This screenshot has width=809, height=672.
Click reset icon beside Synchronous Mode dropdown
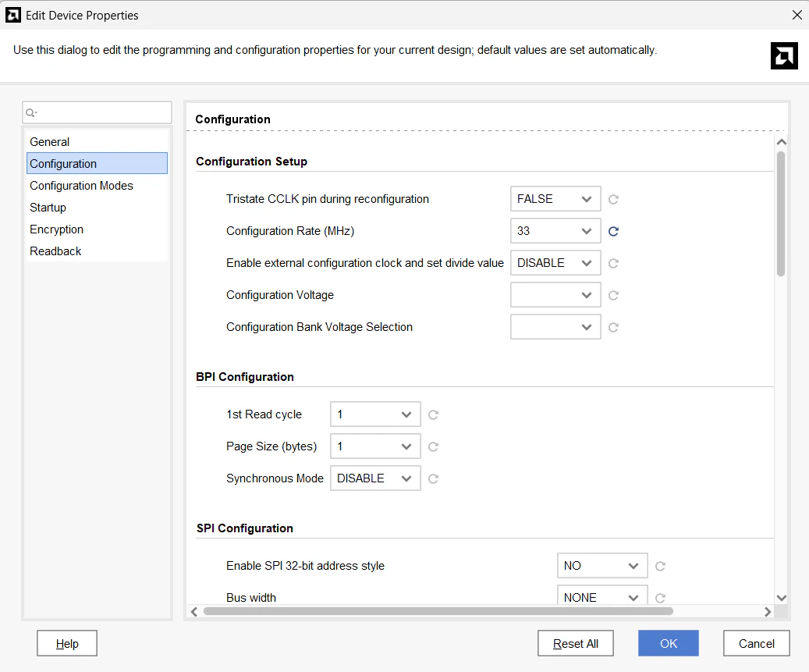tap(433, 478)
